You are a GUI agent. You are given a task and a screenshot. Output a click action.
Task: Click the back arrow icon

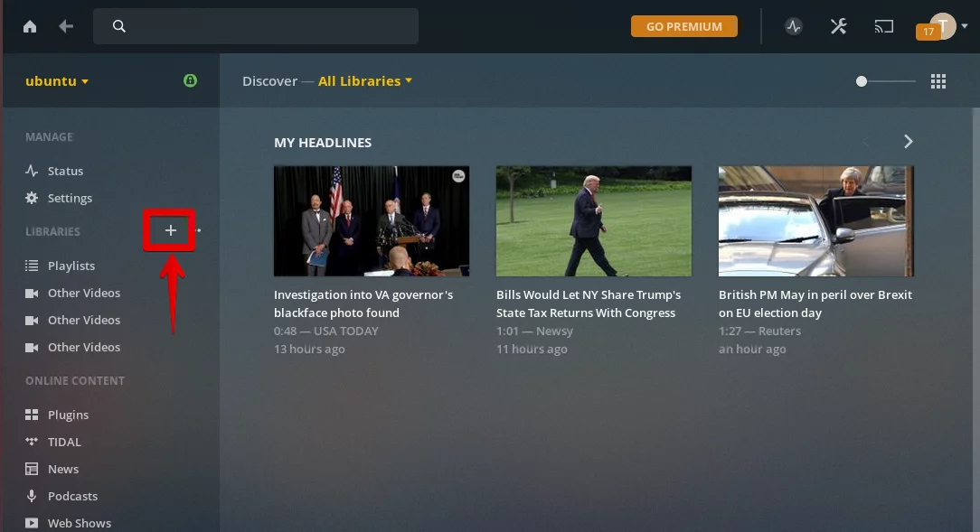pos(66,26)
